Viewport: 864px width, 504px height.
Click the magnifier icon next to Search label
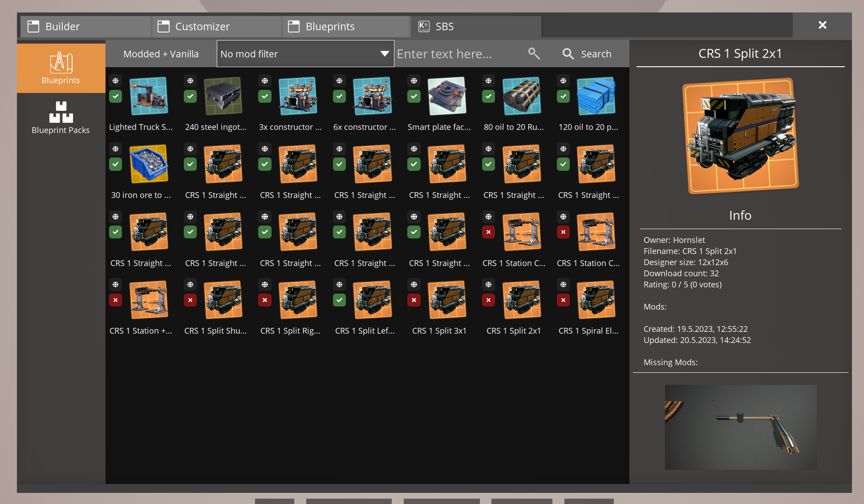pos(568,53)
